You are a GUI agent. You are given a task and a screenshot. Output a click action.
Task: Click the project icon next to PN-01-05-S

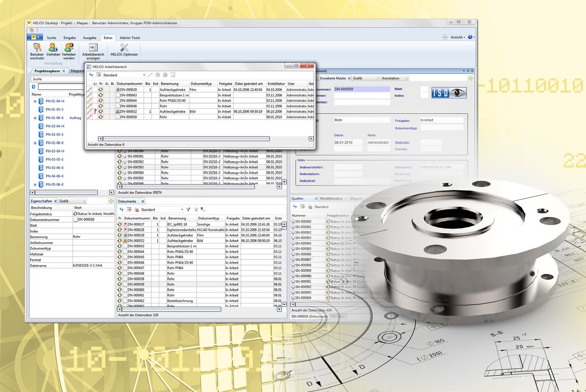pyautogui.click(x=41, y=110)
